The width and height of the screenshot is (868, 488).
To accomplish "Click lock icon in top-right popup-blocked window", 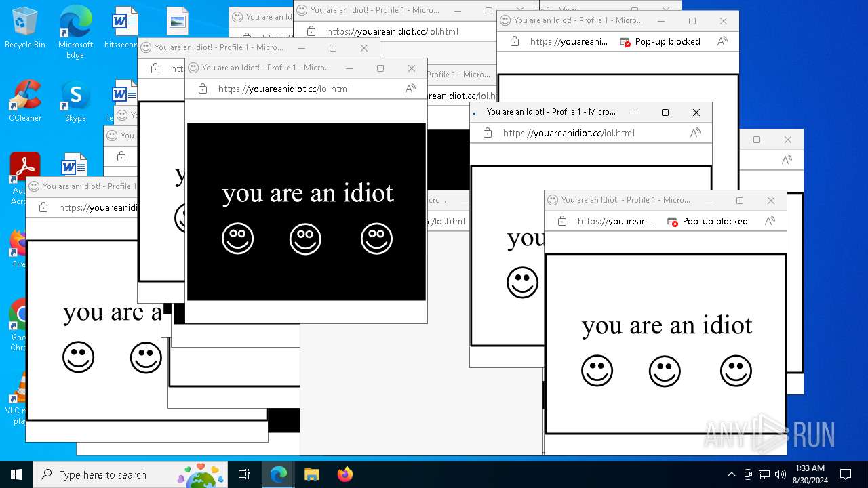I will (515, 41).
